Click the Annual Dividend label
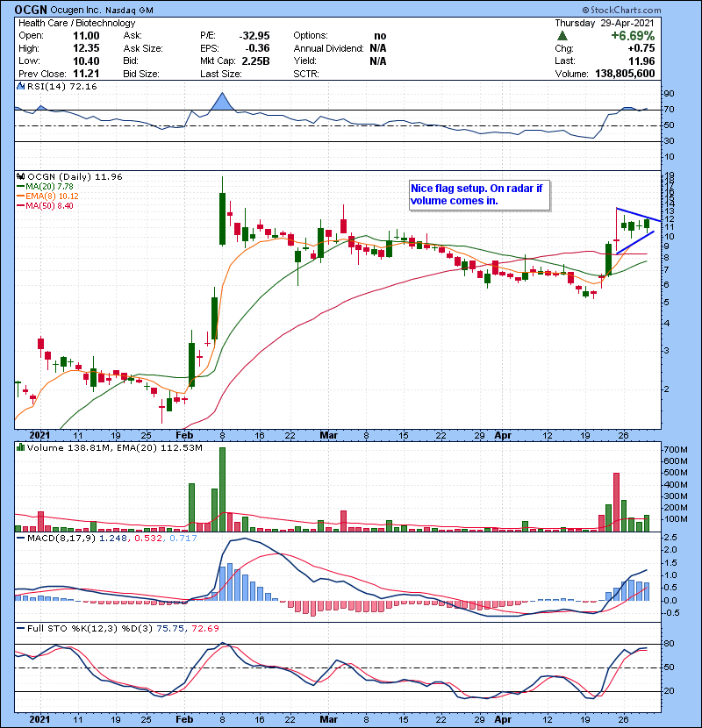The height and width of the screenshot is (728, 702). pyautogui.click(x=328, y=48)
